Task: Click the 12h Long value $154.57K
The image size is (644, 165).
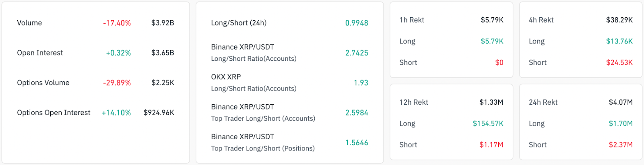Action: pos(488,124)
